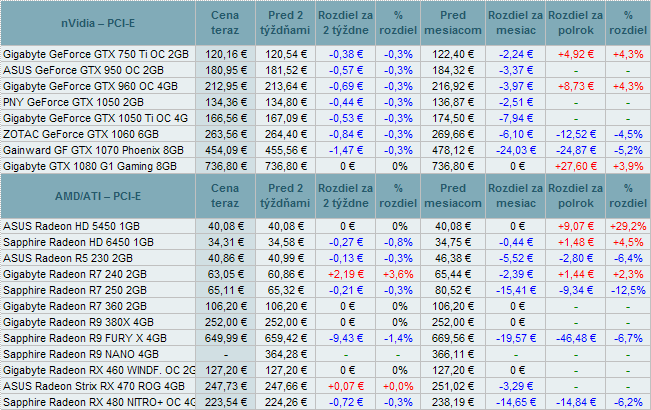Screen dimensions: 651x410
Task: Click current price 454,09 €
Action: [x=225, y=150]
